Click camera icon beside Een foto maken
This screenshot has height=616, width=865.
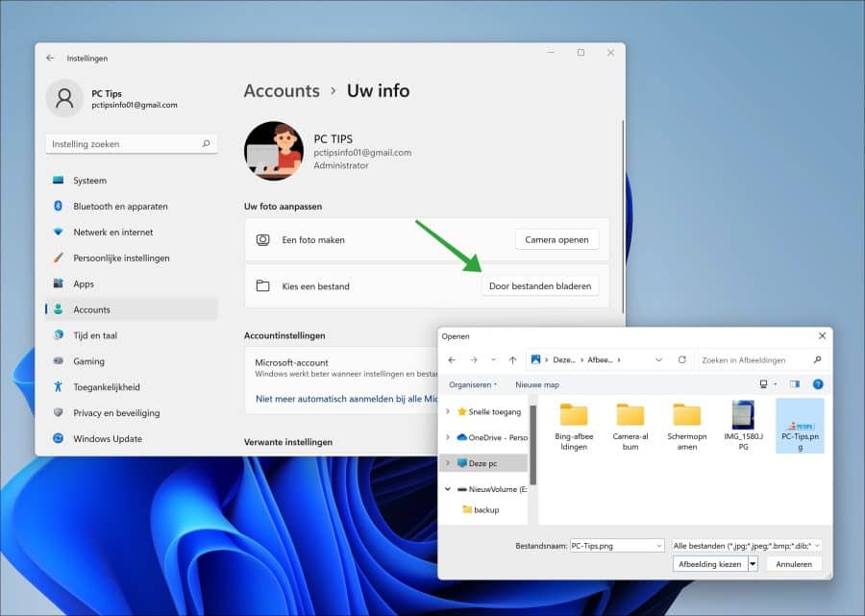pos(262,240)
